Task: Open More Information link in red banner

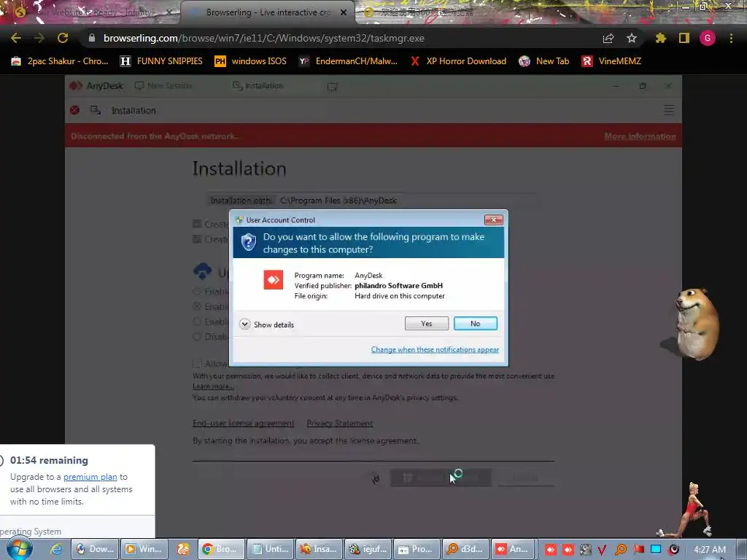Action: click(x=640, y=136)
